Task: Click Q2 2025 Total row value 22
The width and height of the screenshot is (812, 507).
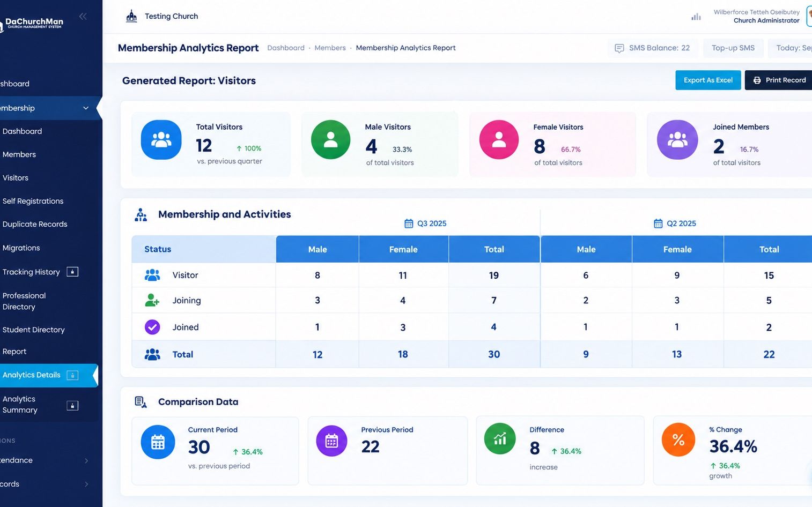Action: (x=769, y=354)
